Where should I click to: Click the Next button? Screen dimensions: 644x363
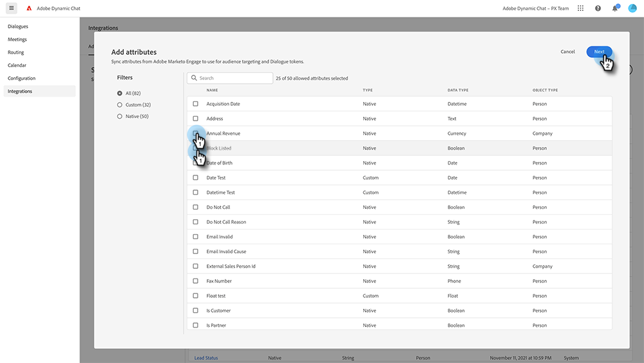click(599, 52)
